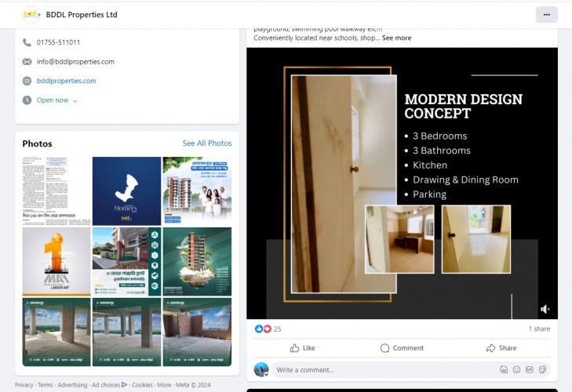
Task: Open the Terms footer link
Action: (46, 385)
